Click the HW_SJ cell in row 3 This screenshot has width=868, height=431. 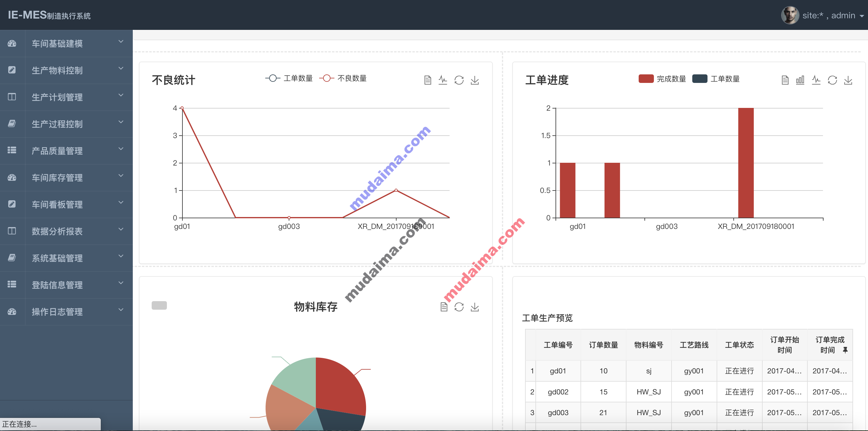(x=648, y=412)
